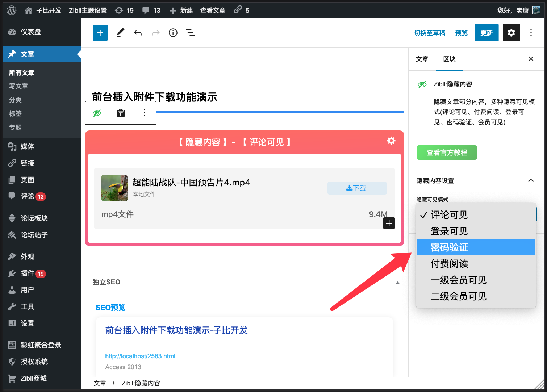This screenshot has width=547, height=392.
Task: Collapse the 隐藏内容设置 section
Action: pyautogui.click(x=531, y=180)
